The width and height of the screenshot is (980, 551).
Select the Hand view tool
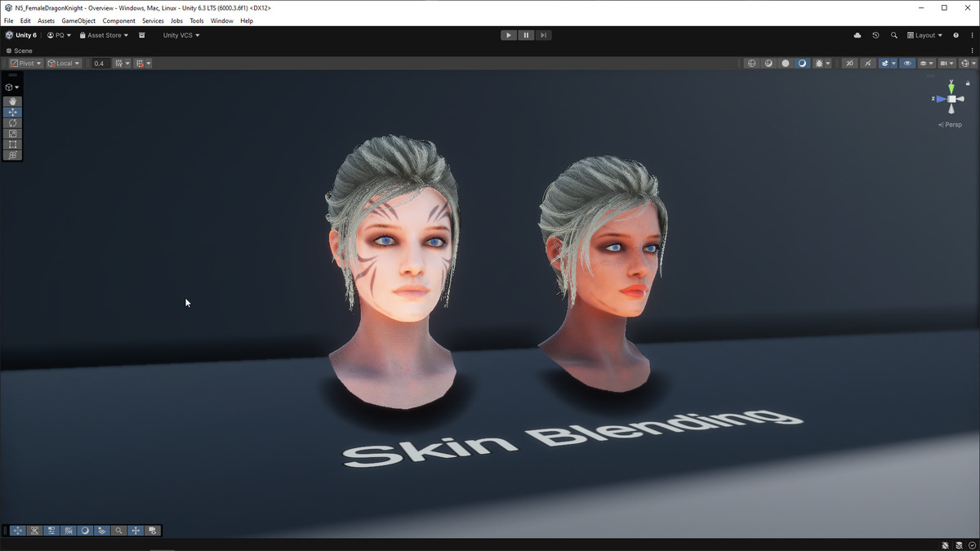[12, 101]
